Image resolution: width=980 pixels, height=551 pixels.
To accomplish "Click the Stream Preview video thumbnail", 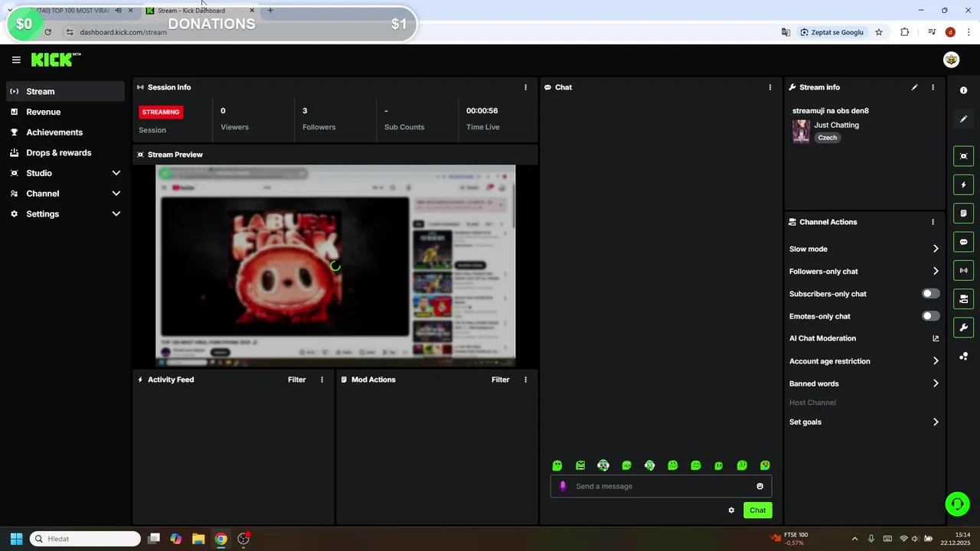I will point(335,266).
